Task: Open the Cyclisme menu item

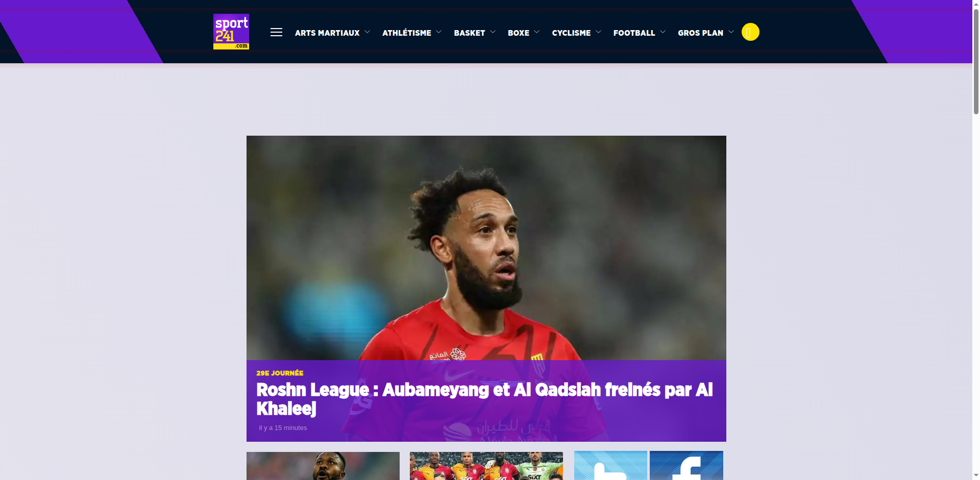Action: (x=571, y=33)
